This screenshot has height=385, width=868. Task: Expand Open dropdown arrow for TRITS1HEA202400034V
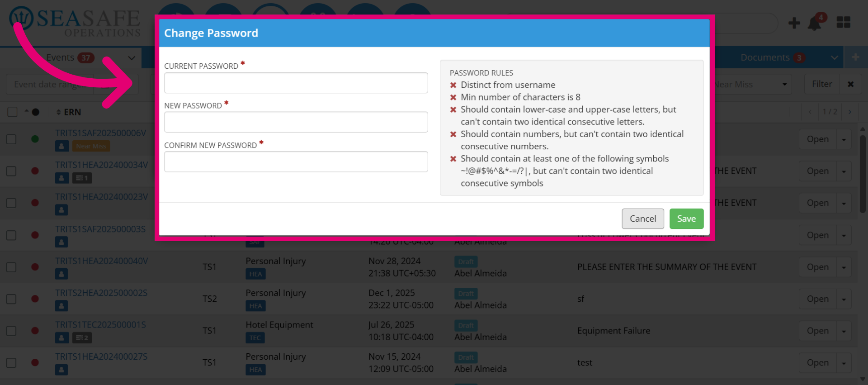844,171
